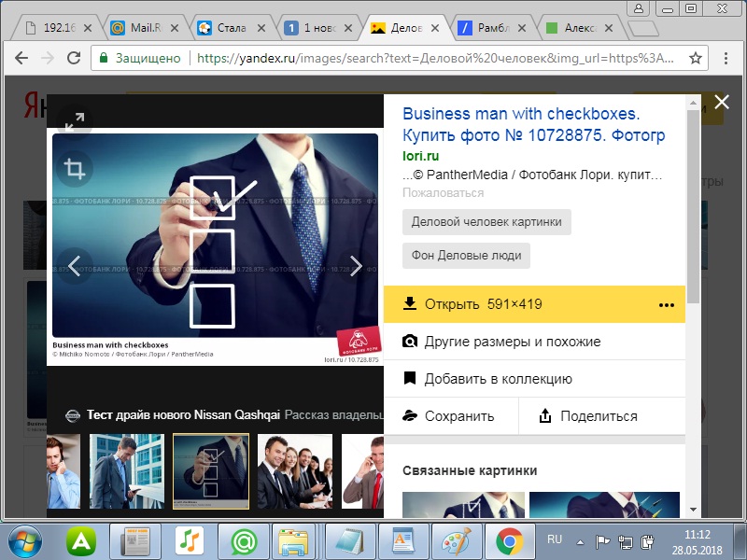Image resolution: width=747 pixels, height=560 pixels.
Task: Click the side panel scrollbar up arrow
Action: click(x=693, y=102)
